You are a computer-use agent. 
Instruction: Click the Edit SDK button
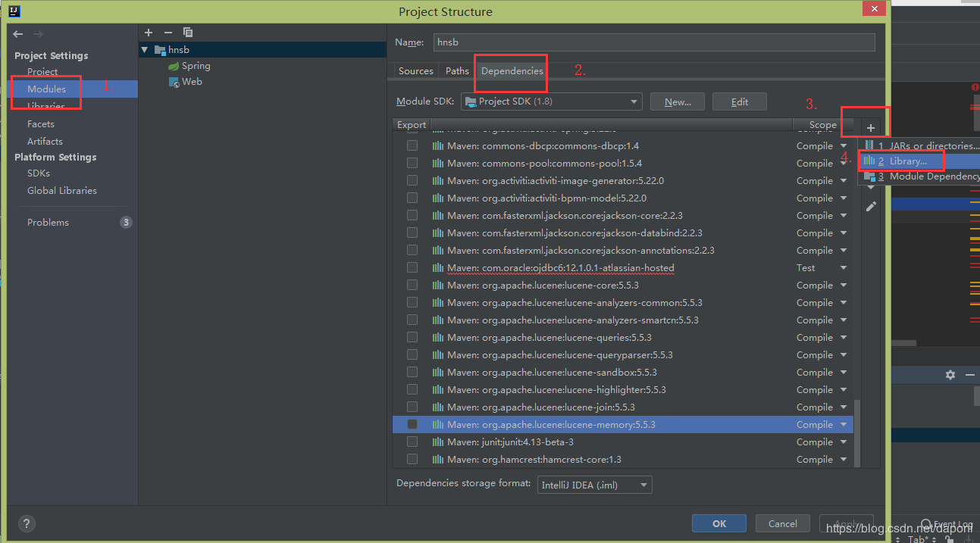click(x=740, y=101)
